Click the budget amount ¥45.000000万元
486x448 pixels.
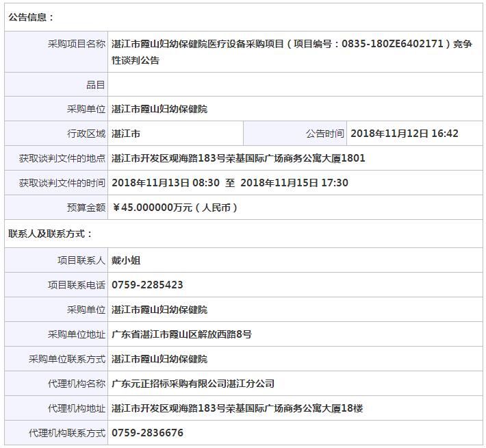point(174,208)
